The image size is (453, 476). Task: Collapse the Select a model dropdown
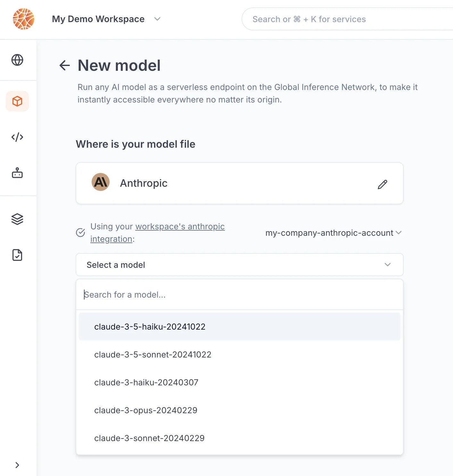click(x=240, y=265)
